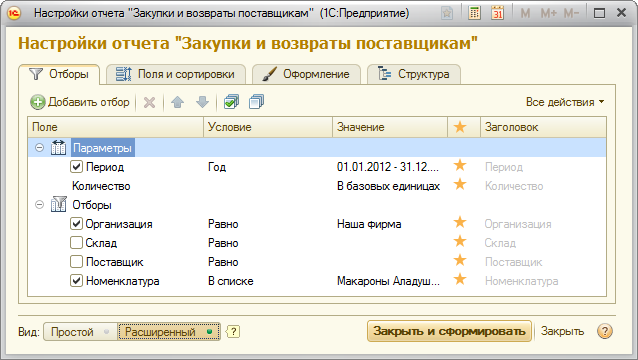Enable the Склад filter checkbox

pos(76,243)
